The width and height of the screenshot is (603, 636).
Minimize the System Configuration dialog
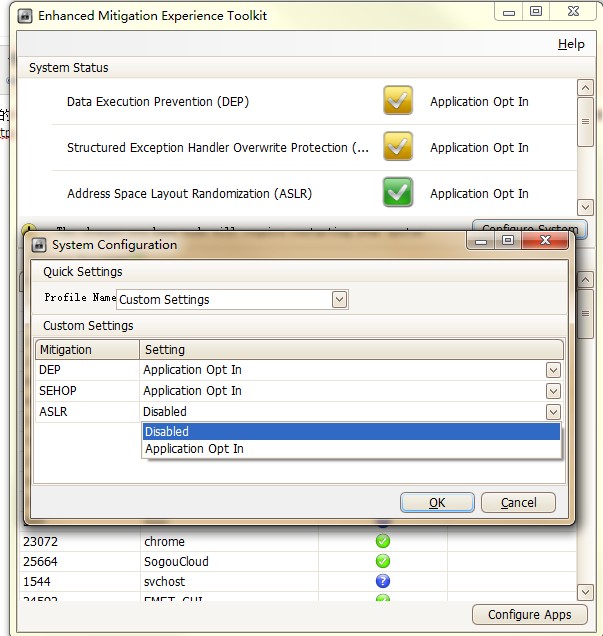481,241
